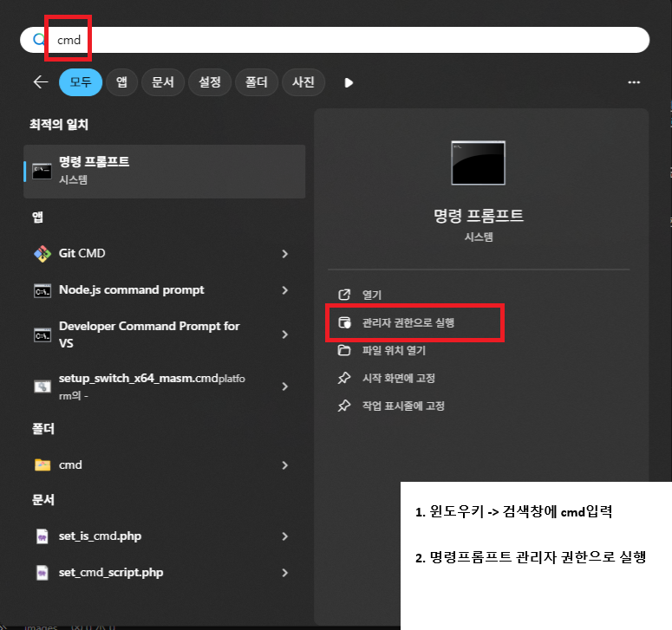The width and height of the screenshot is (672, 630).
Task: Expand the setup_switch_x64_masm.cmd chevron
Action: tap(285, 386)
